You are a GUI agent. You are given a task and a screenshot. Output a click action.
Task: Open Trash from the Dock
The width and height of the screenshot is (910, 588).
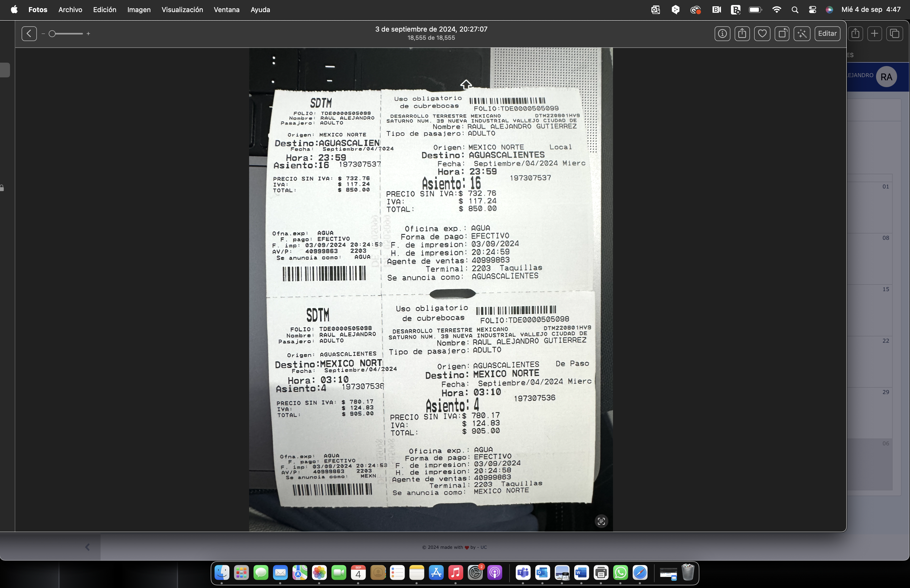tap(687, 572)
